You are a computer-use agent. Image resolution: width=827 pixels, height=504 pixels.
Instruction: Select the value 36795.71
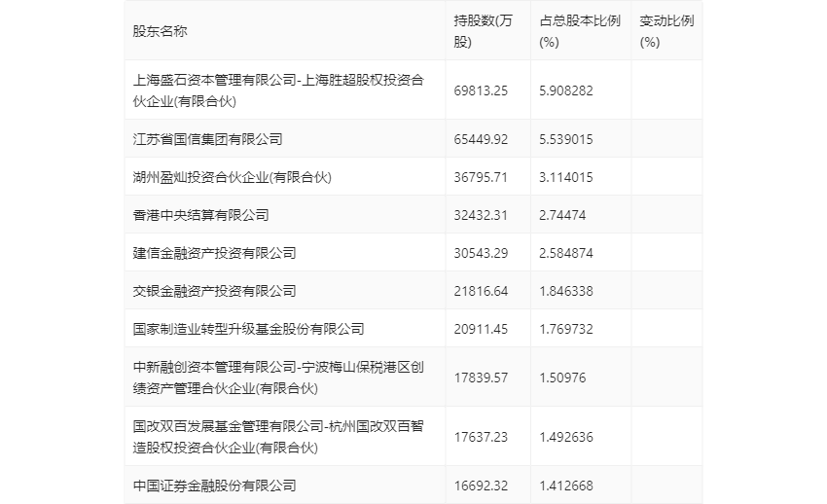481,177
